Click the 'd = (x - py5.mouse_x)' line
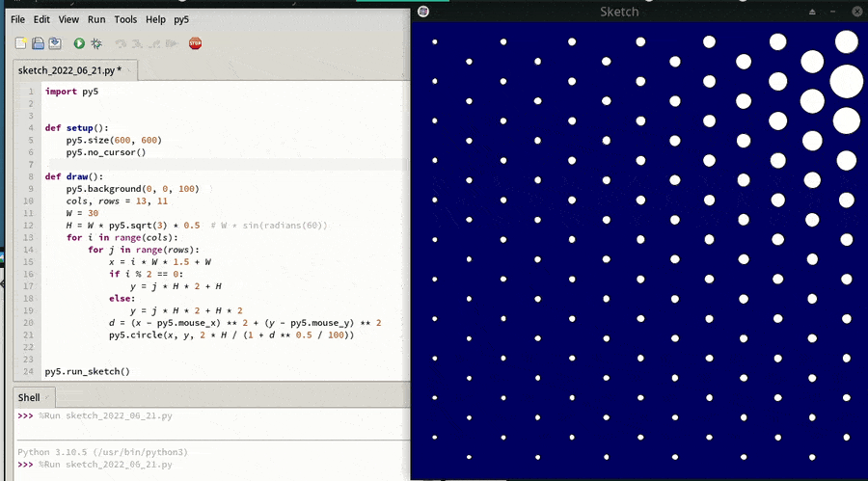The image size is (868, 481). click(x=245, y=323)
